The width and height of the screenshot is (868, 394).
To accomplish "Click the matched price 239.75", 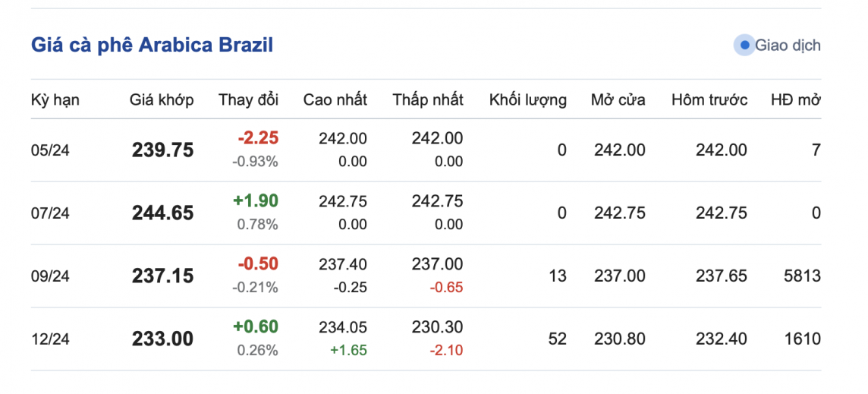I will (162, 150).
